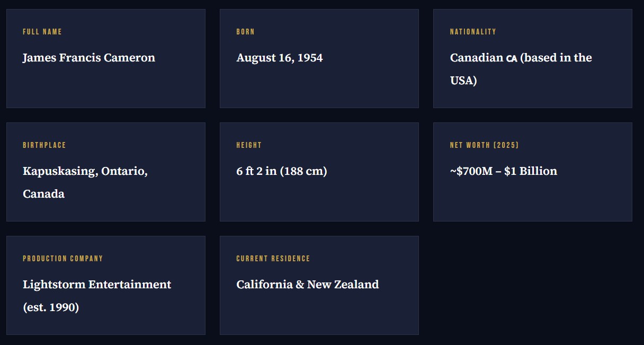
Task: Click the CA flag icon beside Canadian
Action: pos(511,58)
